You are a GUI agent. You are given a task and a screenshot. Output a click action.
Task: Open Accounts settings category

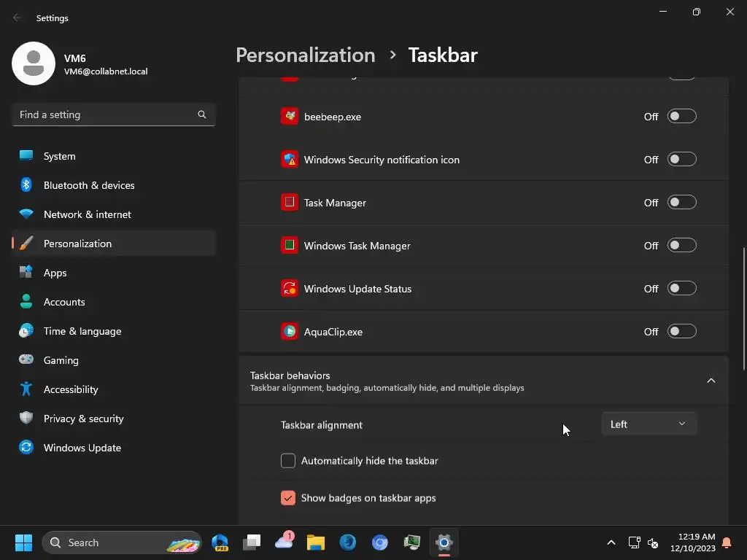(x=114, y=302)
